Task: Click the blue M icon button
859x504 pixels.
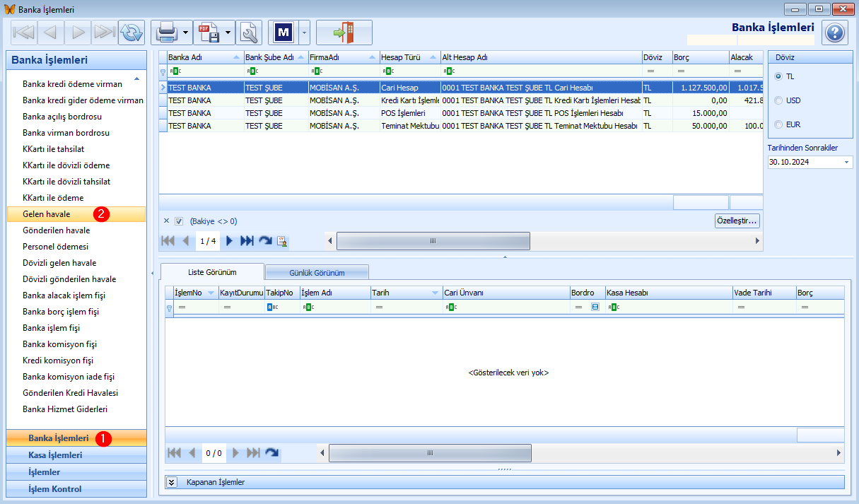Action: [x=284, y=33]
